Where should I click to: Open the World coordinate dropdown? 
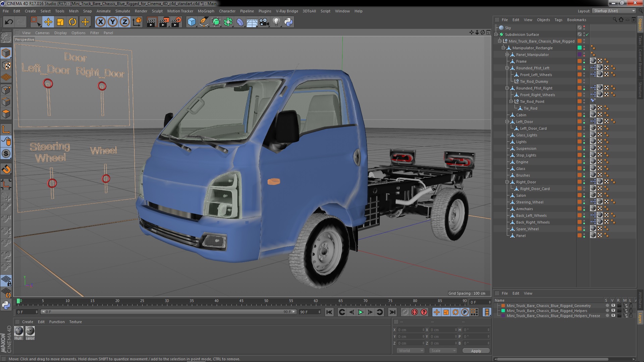pos(411,351)
